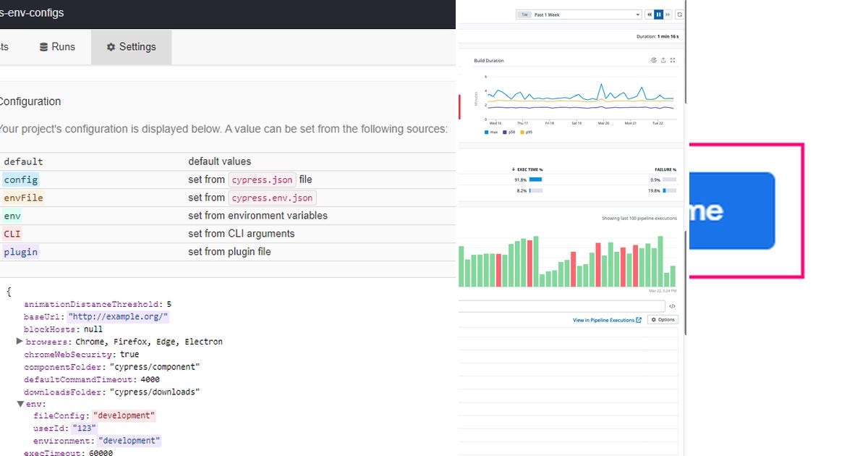Expand the browsers entry in the config tree
Screen dimensions: 868x456
click(x=20, y=342)
